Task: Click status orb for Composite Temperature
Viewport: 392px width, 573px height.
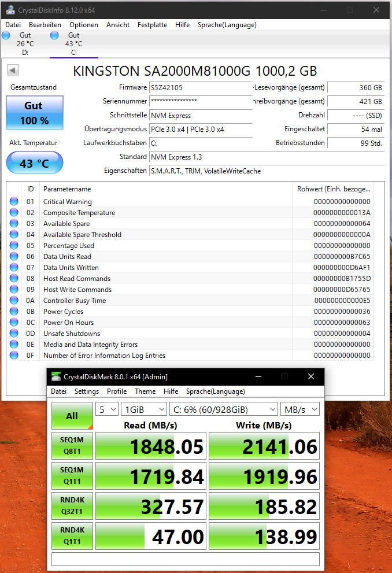Action: pos(14,212)
